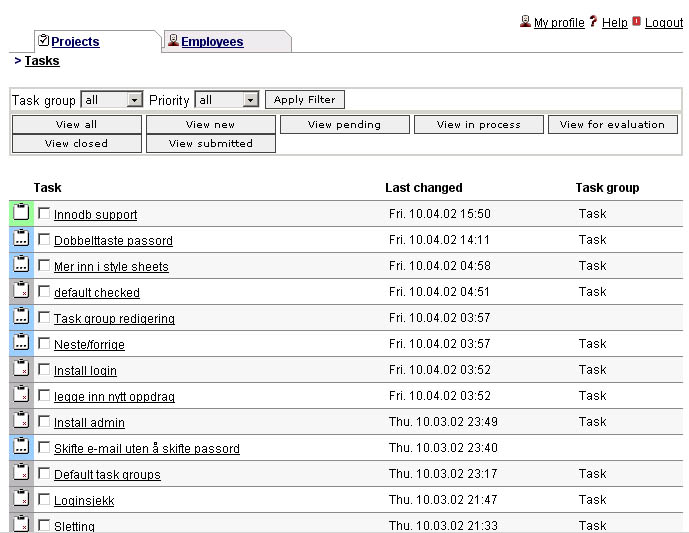The width and height of the screenshot is (689, 533).
Task: Click the Projects tab clipboard icon
Action: pos(44,40)
